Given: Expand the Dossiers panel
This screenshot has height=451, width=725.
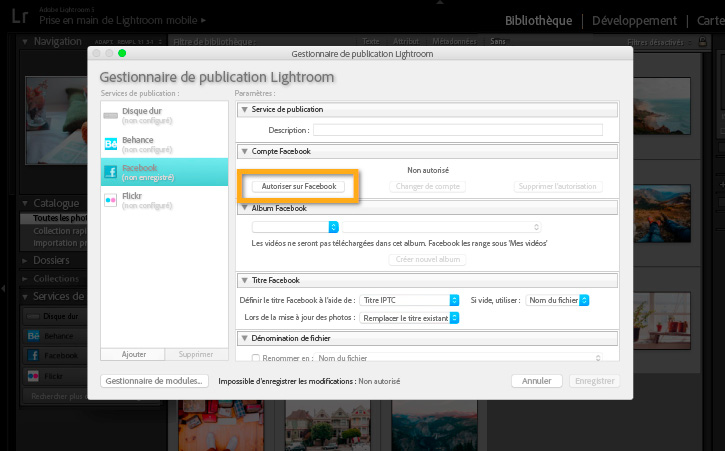Looking at the screenshot, I should (25, 260).
